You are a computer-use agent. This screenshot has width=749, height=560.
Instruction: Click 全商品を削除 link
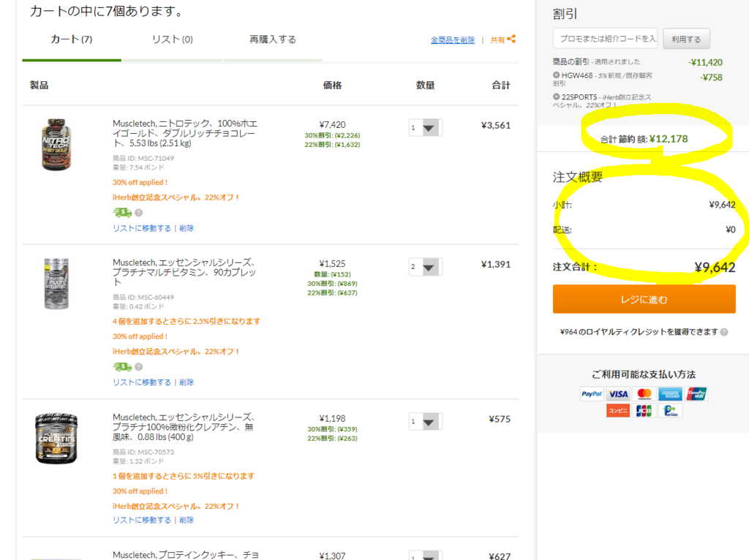pos(453,40)
